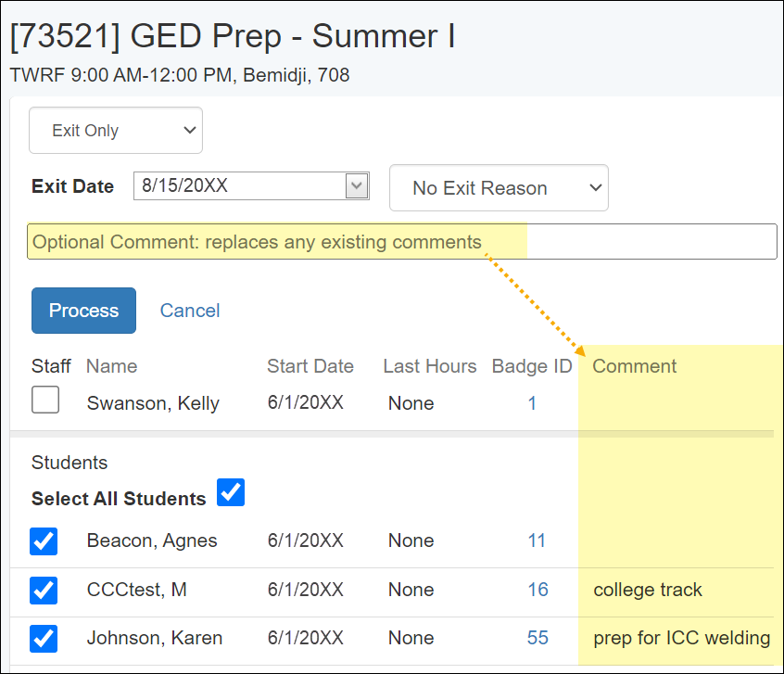
Task: Uncheck the Beacon, Agnes checkbox
Action: [x=44, y=541]
